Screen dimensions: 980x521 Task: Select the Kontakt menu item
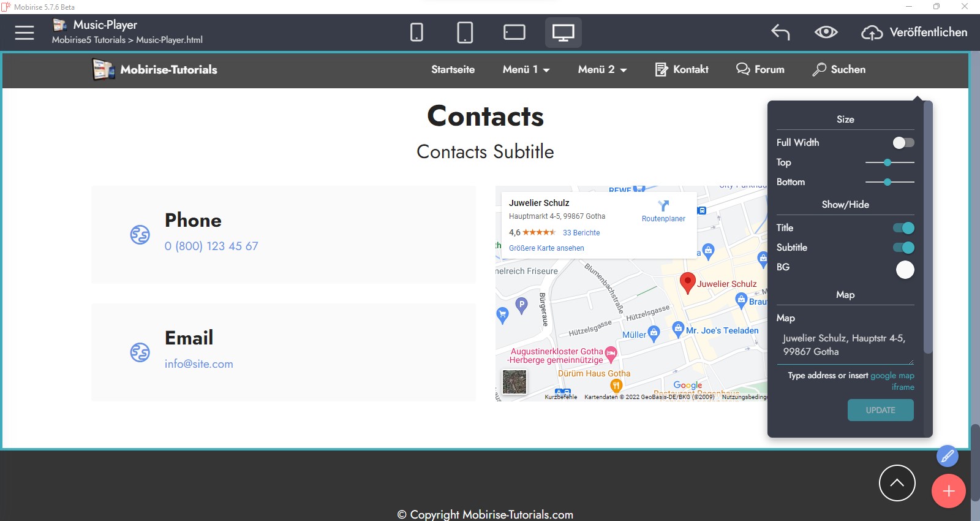(682, 70)
